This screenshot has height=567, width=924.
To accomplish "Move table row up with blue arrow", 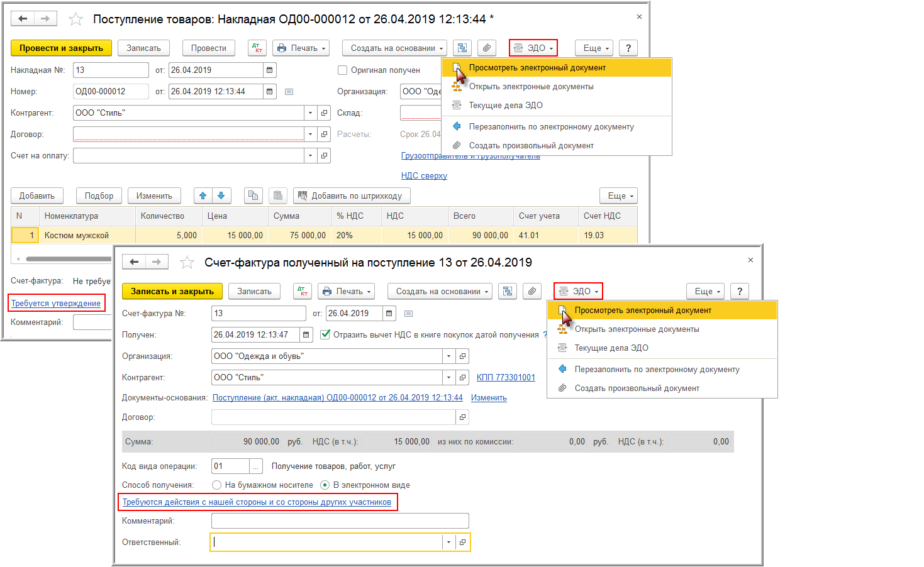I will pos(203,195).
